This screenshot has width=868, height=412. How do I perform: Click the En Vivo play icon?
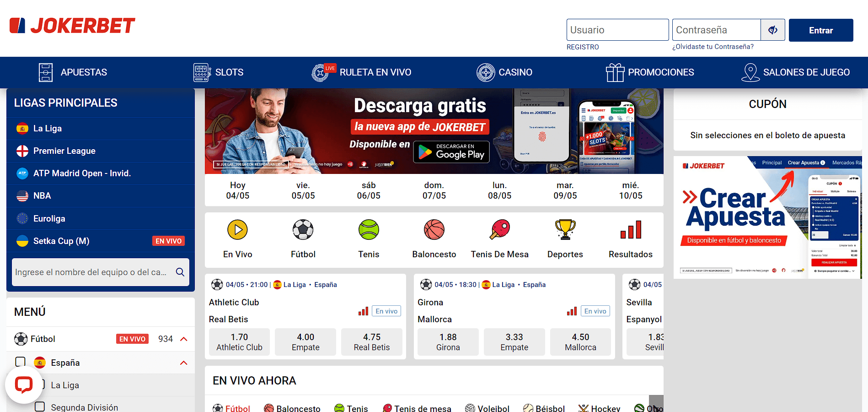pyautogui.click(x=237, y=230)
